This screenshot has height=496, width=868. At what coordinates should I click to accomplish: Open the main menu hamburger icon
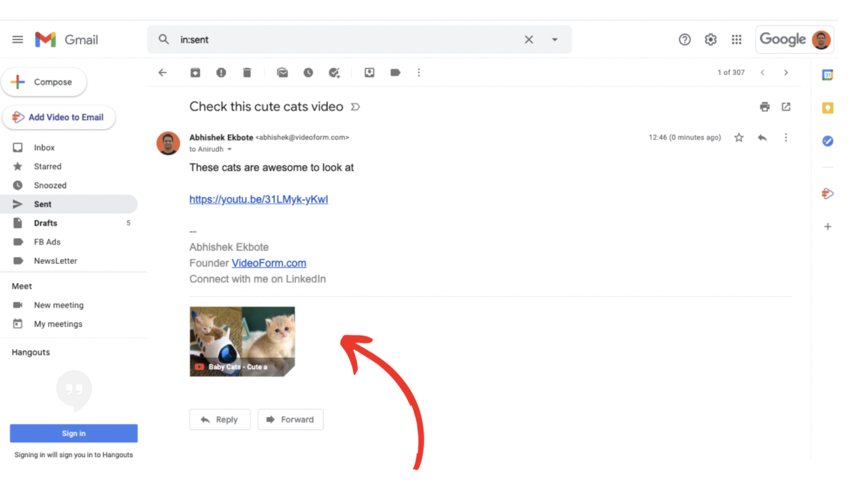[x=18, y=39]
